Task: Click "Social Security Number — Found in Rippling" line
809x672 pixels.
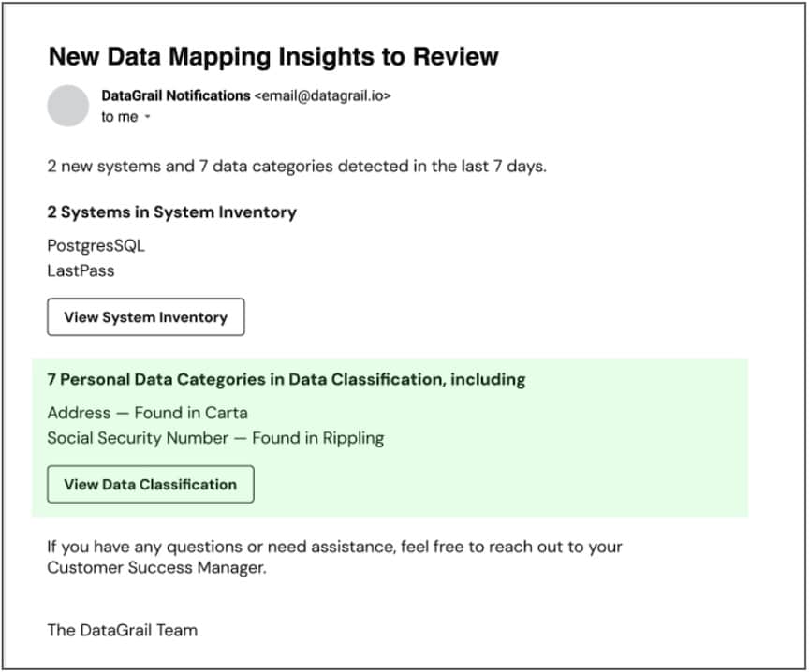Action: 215,438
